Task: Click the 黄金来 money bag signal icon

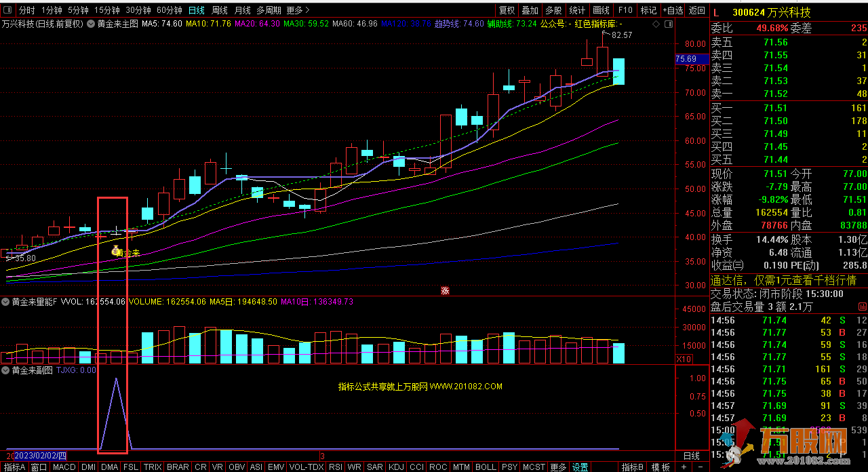Action: pyautogui.click(x=116, y=251)
